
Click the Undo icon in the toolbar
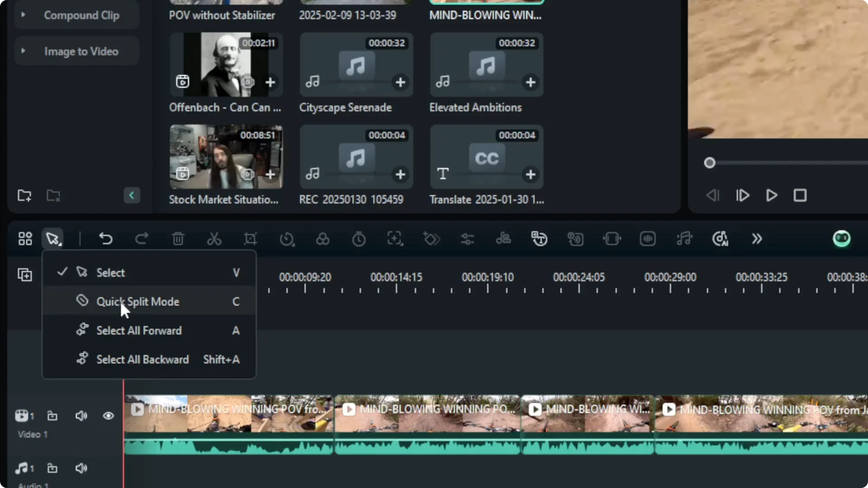[106, 239]
